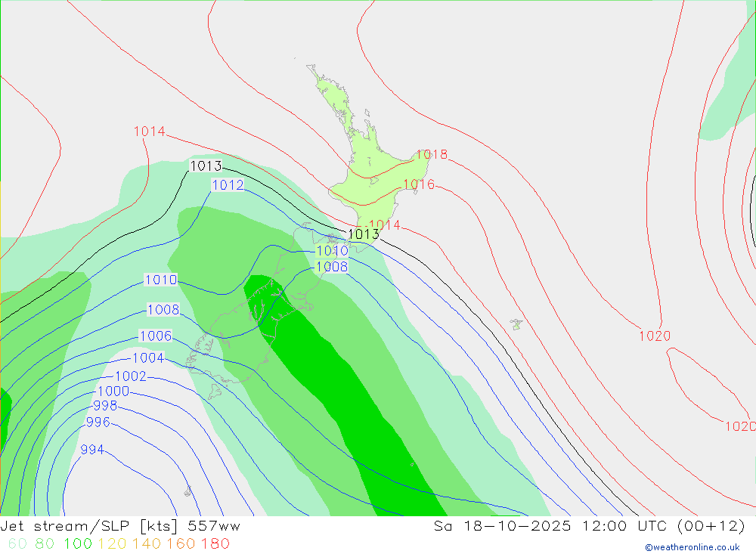The width and height of the screenshot is (756, 554).
Task: Click the legend value 140
Action: (x=147, y=544)
